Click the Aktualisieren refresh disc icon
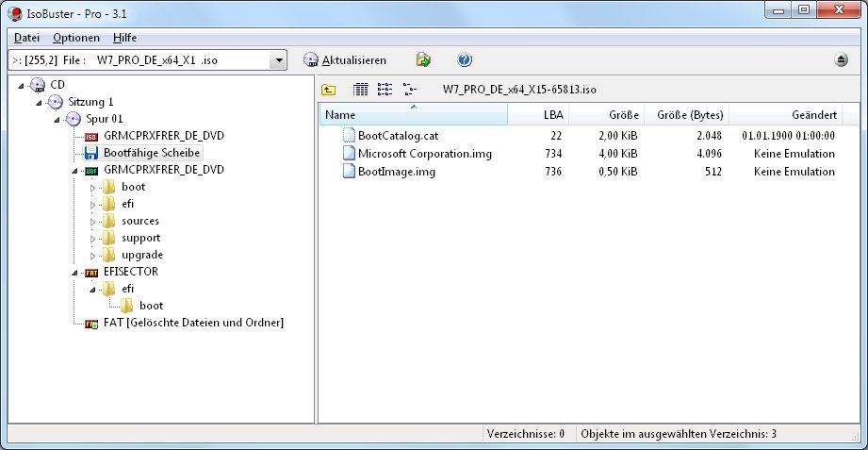 click(311, 59)
